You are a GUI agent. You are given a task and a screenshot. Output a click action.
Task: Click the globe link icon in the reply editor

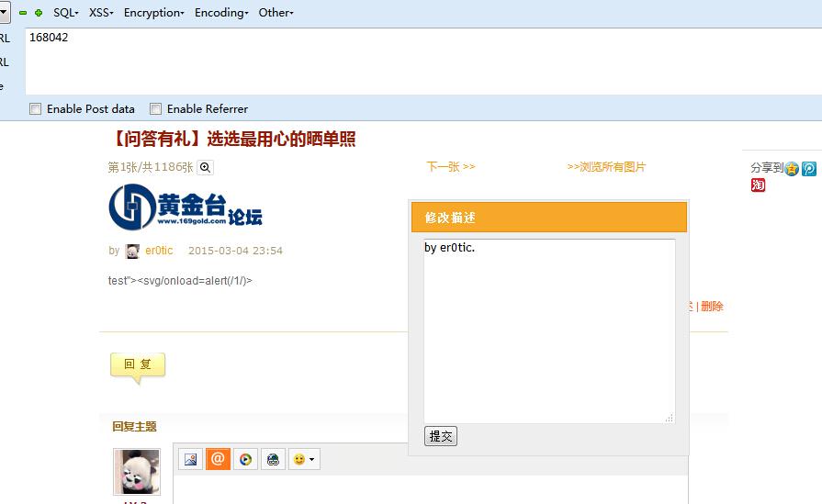273,459
